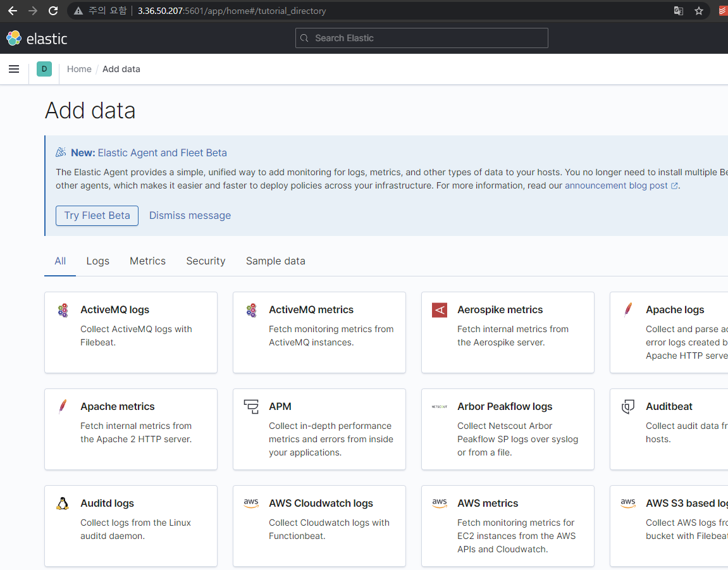This screenshot has height=570, width=728.
Task: Click the external-link icon after blog post
Action: [674, 186]
